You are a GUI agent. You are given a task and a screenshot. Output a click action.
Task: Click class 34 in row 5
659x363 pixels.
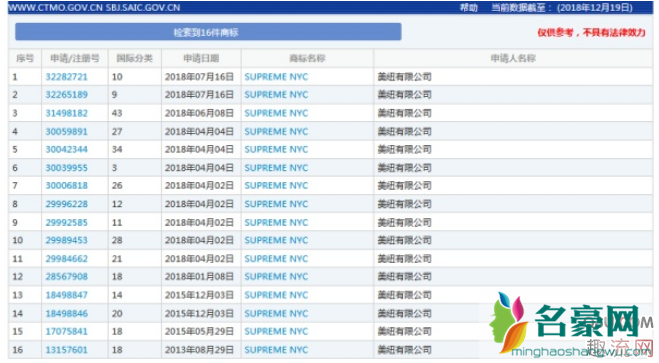click(x=117, y=149)
